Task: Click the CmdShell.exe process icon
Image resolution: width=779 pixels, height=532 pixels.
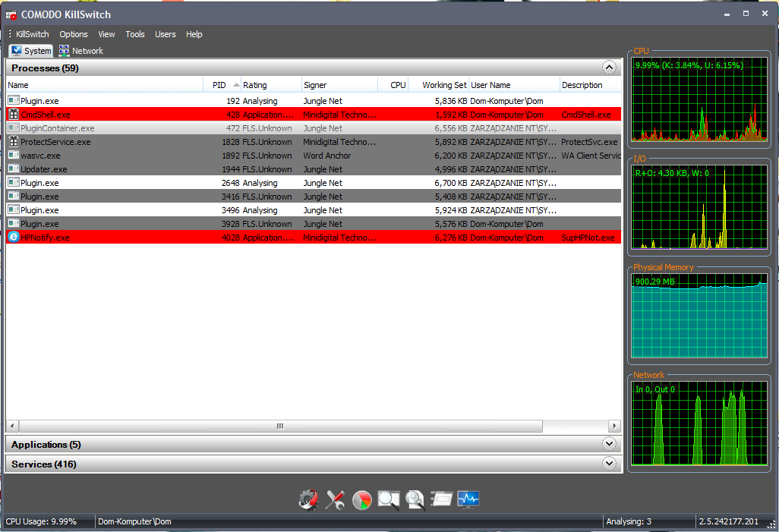Action: (x=14, y=115)
